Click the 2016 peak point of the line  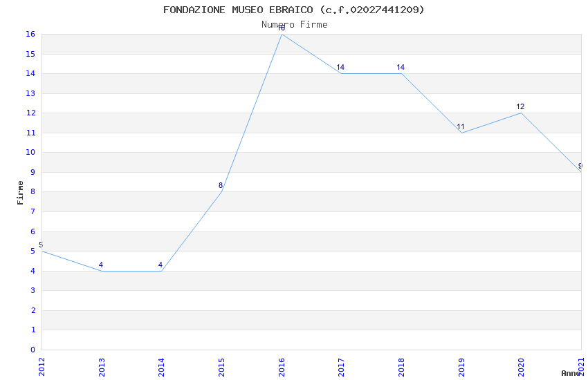tap(282, 35)
